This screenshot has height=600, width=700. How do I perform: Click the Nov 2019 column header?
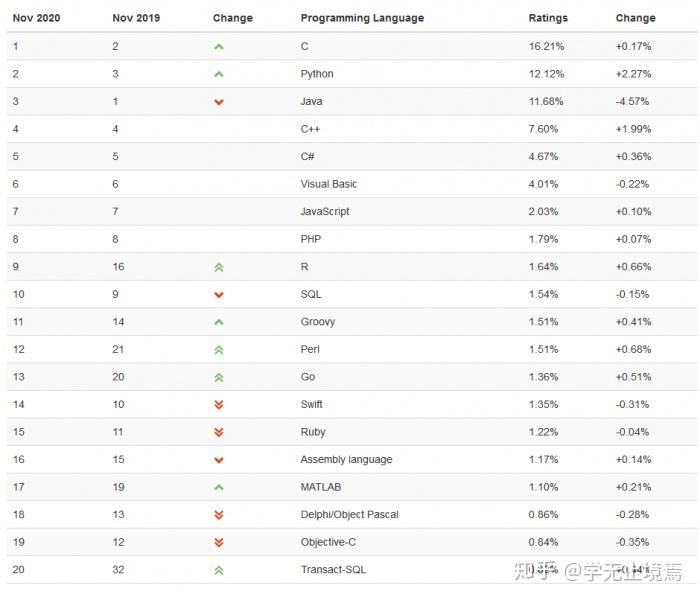136,18
